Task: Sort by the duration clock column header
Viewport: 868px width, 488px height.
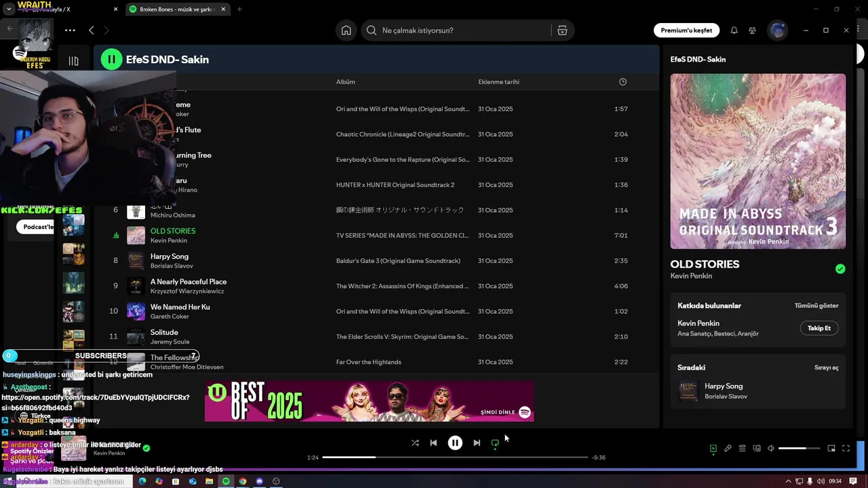Action: [623, 82]
